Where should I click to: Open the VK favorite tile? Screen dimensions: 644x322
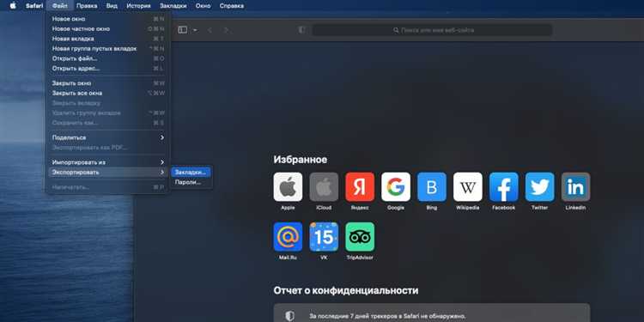click(x=324, y=237)
